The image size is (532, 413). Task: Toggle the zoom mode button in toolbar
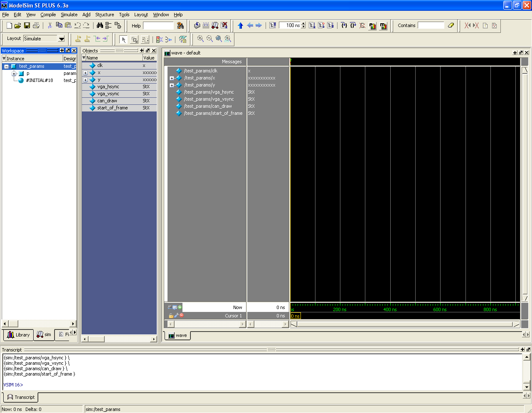(x=134, y=40)
